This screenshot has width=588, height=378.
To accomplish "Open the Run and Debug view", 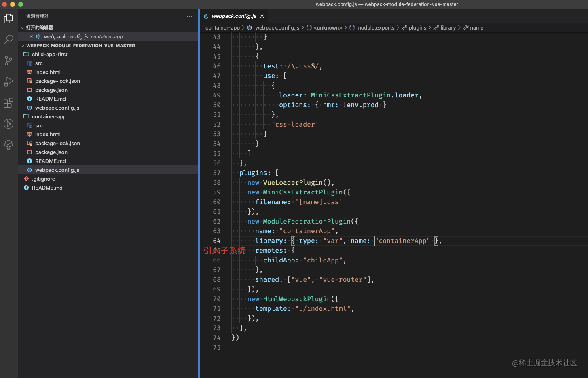I will (8, 82).
